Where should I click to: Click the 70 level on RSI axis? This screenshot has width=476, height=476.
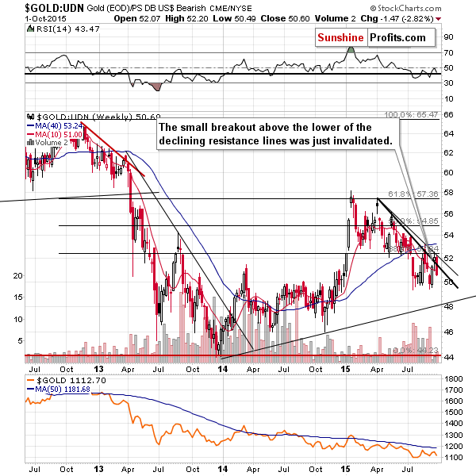[x=448, y=53]
